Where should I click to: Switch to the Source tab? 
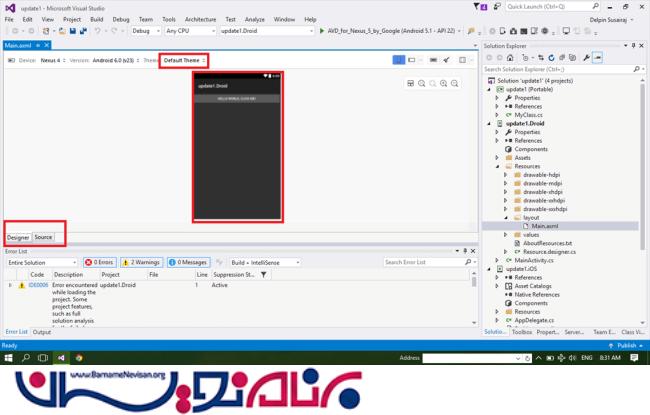pos(43,237)
